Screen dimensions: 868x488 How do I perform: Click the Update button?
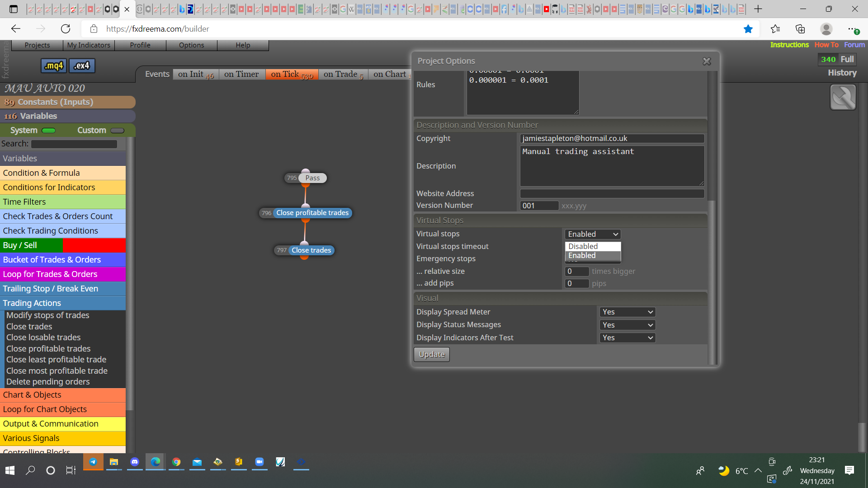point(432,354)
